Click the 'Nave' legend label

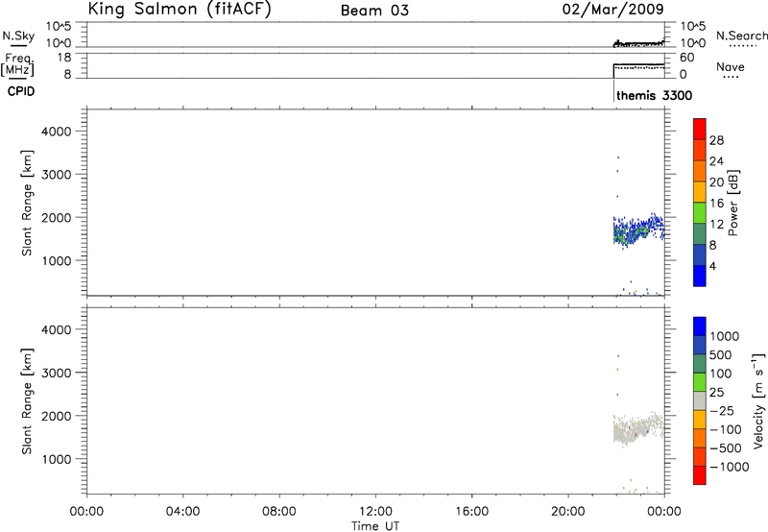click(x=731, y=67)
